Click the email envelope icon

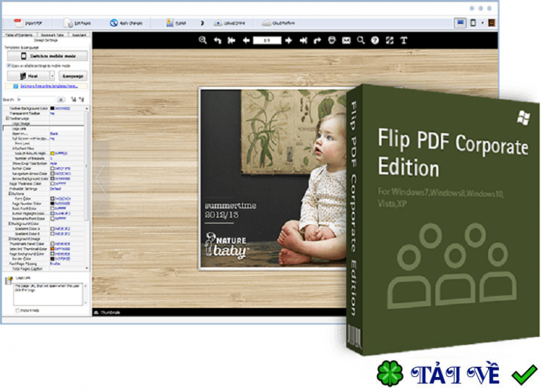[346, 41]
